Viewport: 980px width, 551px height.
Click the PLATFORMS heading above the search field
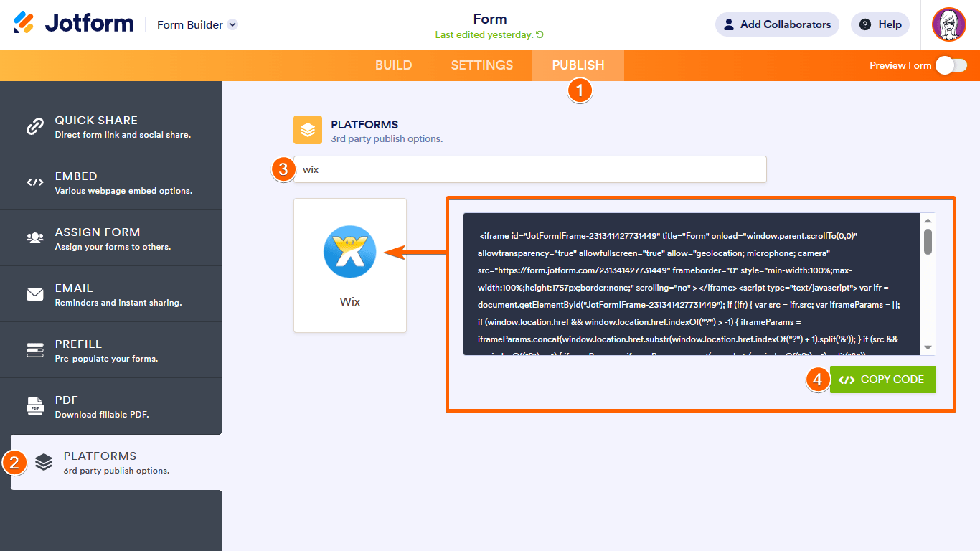(x=364, y=124)
